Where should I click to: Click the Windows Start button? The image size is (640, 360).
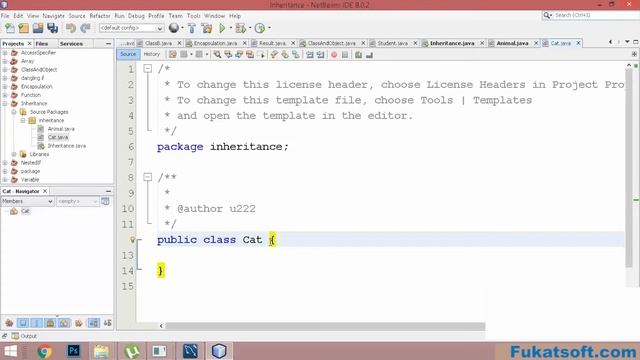click(x=10, y=351)
